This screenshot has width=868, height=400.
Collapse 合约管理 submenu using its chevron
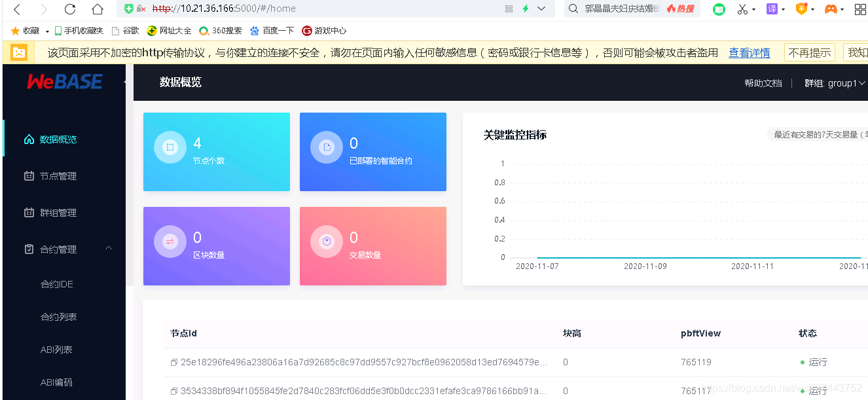tap(109, 248)
